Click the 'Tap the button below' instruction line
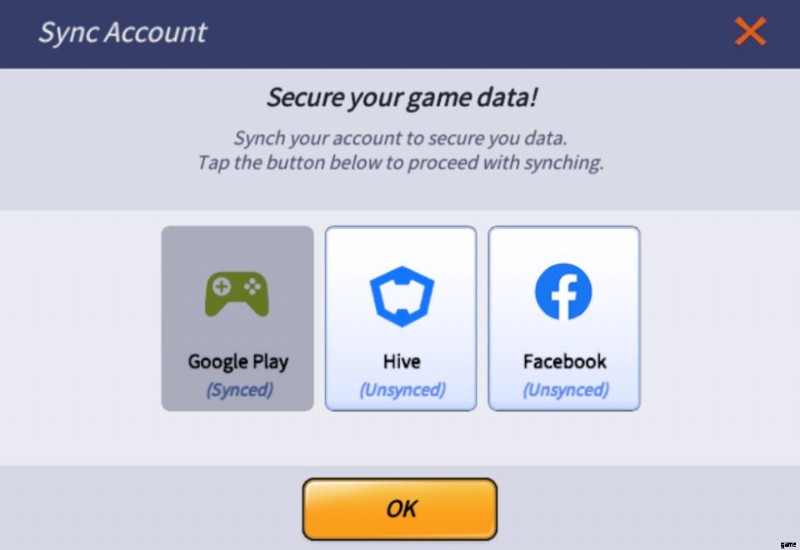The image size is (800, 550). pos(400,163)
